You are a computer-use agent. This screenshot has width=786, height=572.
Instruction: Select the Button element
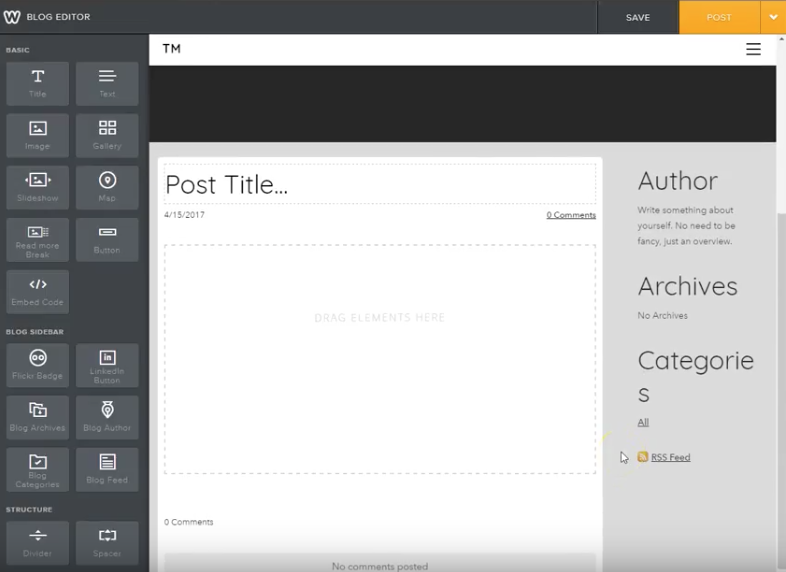(x=107, y=239)
